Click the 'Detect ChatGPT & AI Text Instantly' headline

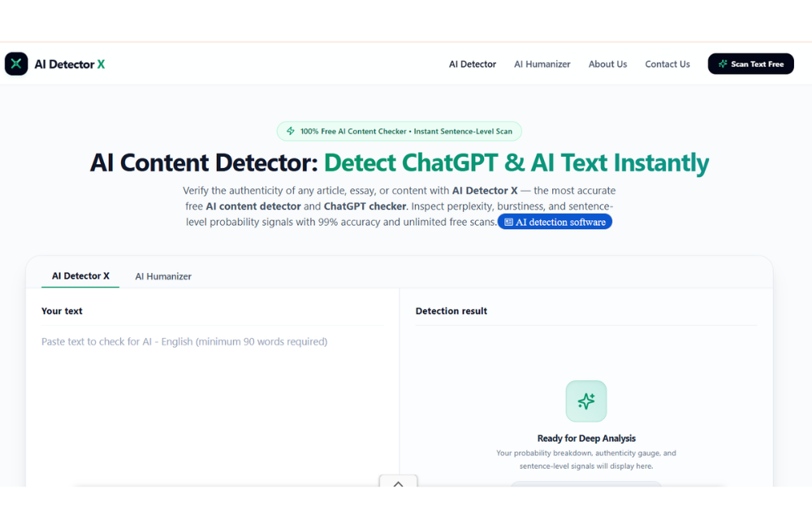pos(516,162)
